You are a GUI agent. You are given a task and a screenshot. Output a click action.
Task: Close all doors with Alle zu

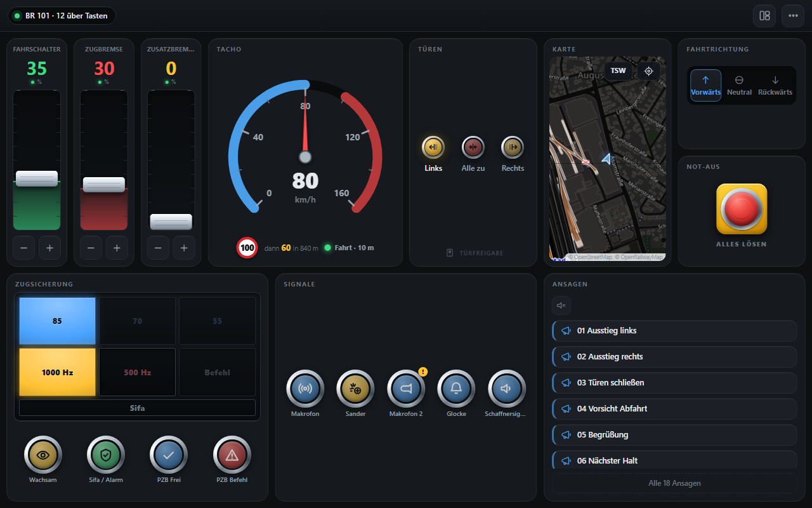(x=473, y=147)
